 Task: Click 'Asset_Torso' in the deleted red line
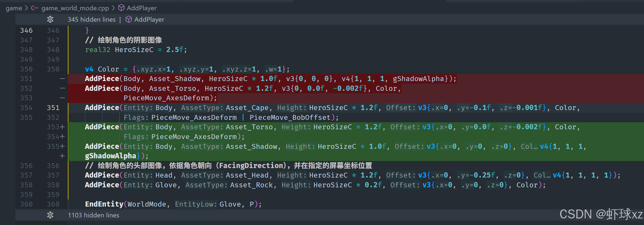coord(172,88)
